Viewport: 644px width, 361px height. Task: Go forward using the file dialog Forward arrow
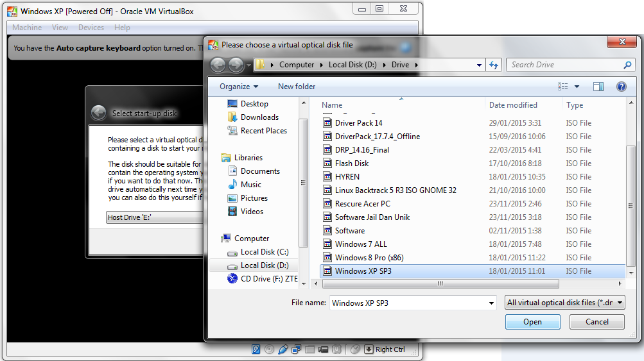point(236,65)
